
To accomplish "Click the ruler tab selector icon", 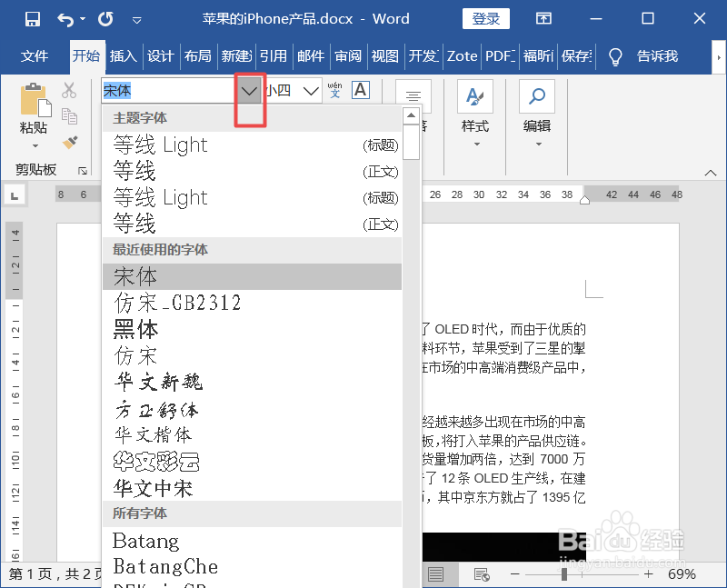I will coord(15,195).
